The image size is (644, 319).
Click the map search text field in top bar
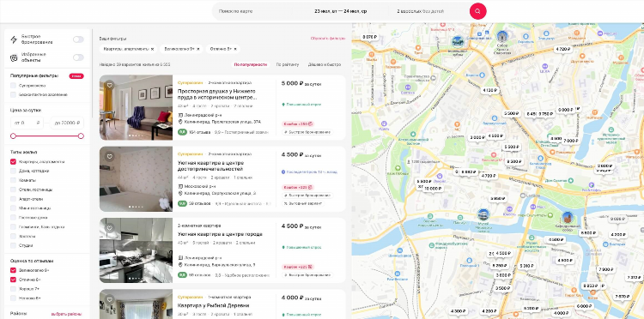252,11
